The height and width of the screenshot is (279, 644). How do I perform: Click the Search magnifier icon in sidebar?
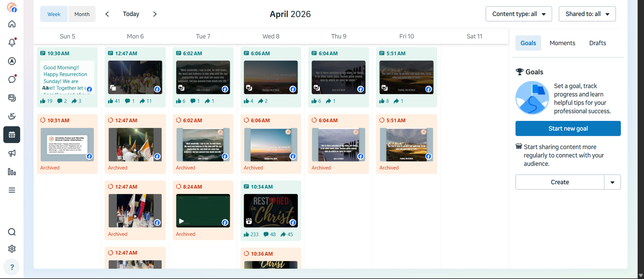pyautogui.click(x=12, y=232)
